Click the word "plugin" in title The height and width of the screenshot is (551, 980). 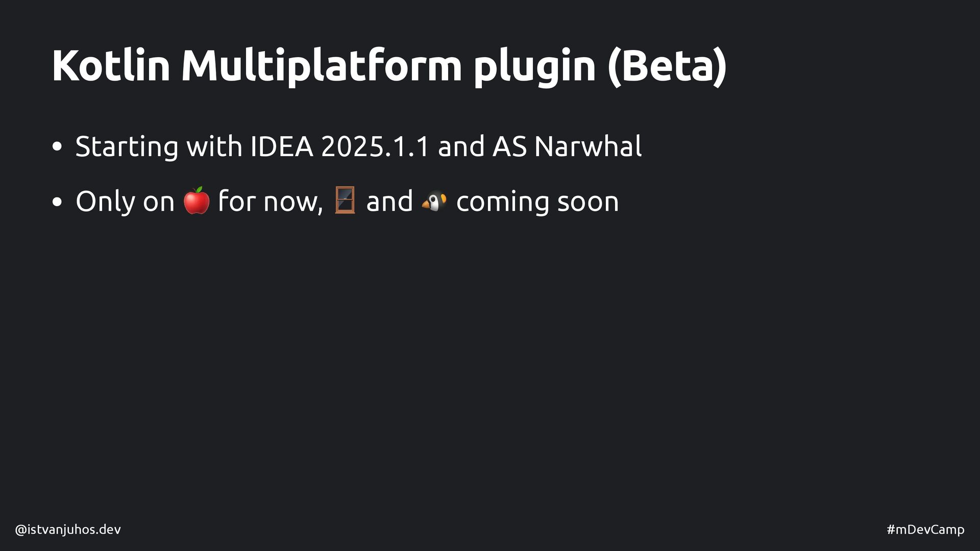[534, 67]
